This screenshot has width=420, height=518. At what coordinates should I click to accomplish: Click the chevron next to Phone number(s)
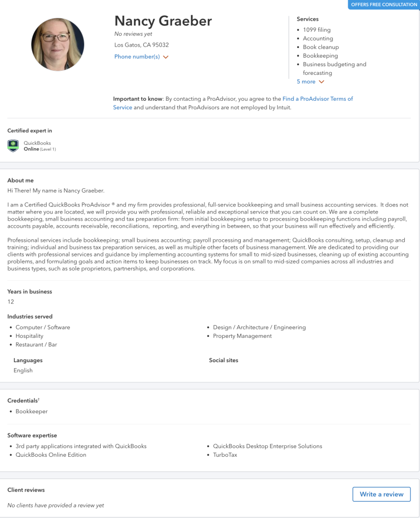pos(166,57)
